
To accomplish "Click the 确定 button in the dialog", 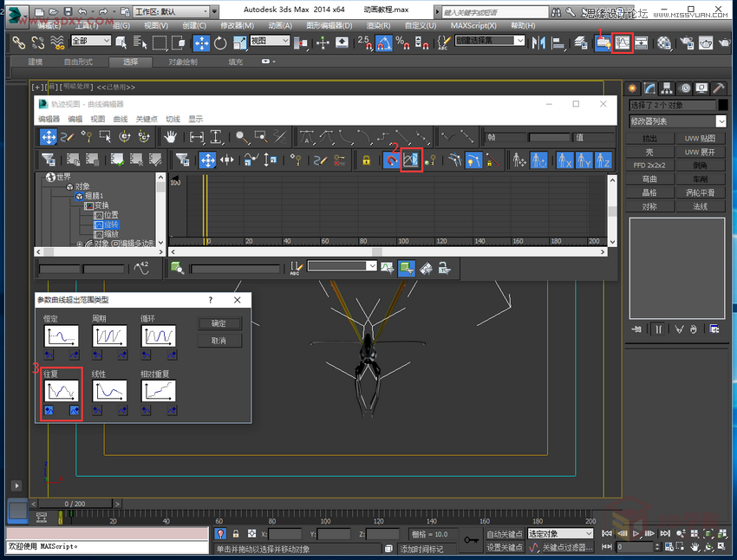I will (x=218, y=323).
